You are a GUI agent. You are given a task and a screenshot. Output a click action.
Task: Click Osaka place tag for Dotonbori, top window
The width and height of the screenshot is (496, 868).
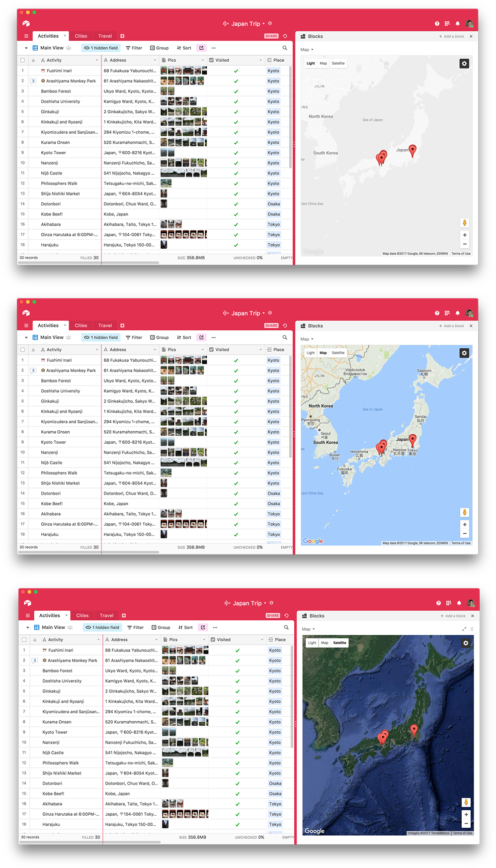[274, 204]
